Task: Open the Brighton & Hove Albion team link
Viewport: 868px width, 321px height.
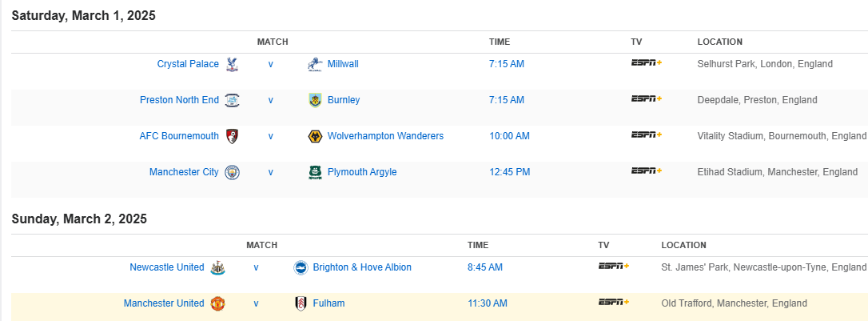Action: 362,267
